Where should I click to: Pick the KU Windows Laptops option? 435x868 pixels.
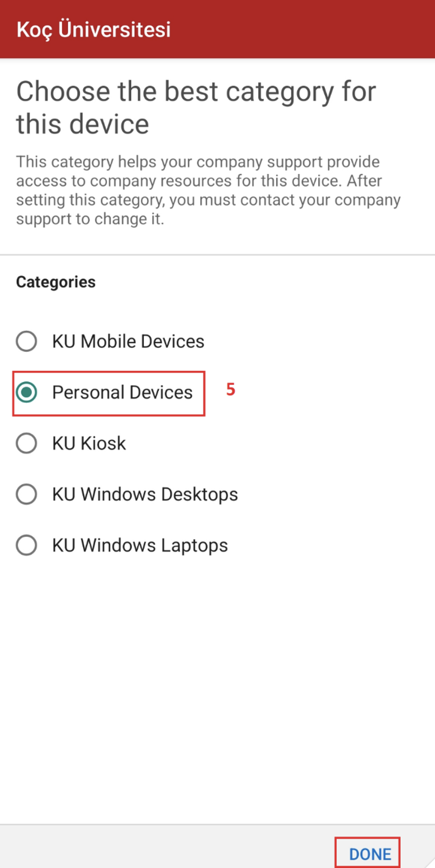[x=26, y=545]
